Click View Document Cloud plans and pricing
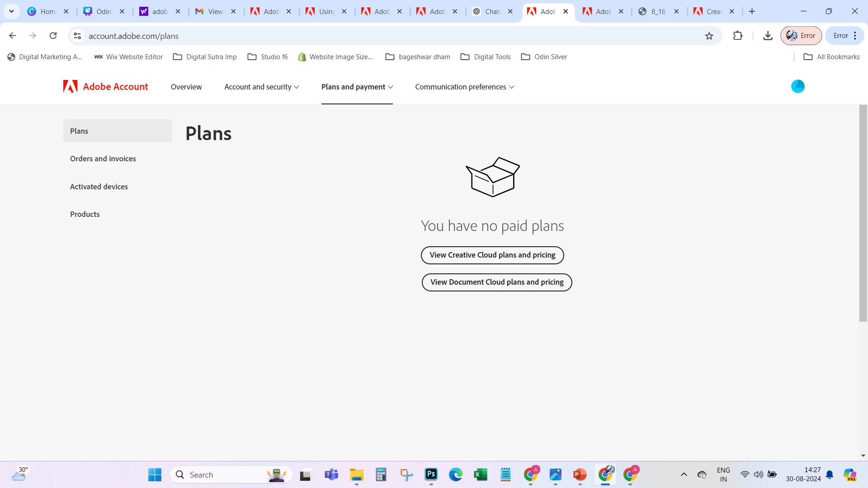This screenshot has height=488, width=868. (497, 282)
